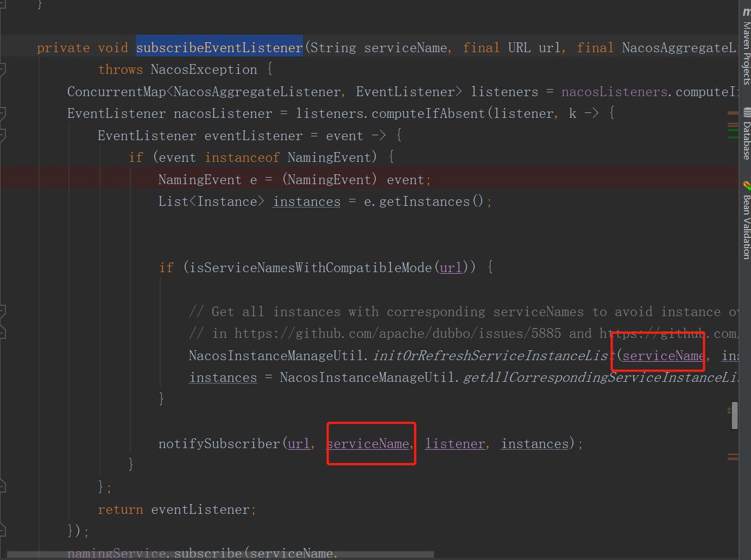
Task: Click 'url' argument in notifySubscriber call
Action: coord(299,444)
